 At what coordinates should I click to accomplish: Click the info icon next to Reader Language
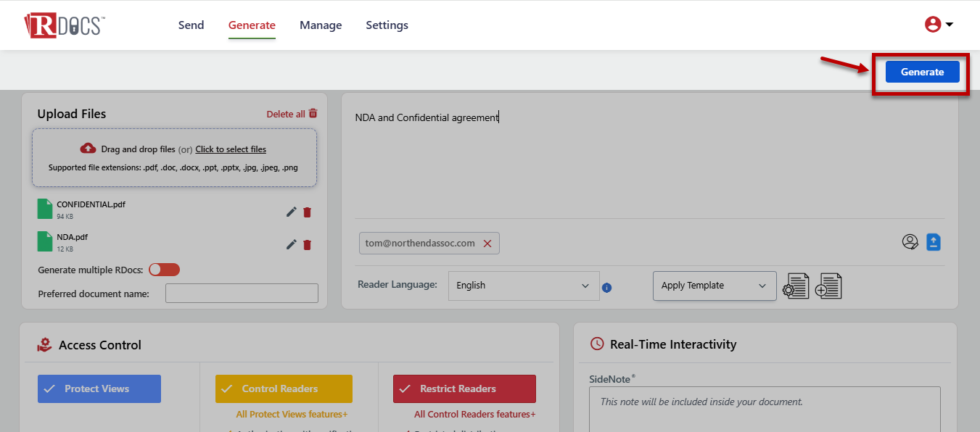[607, 288]
